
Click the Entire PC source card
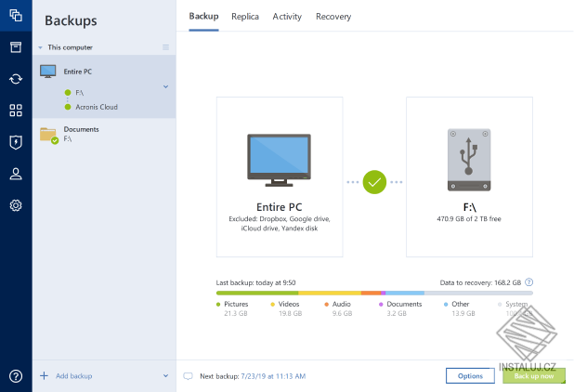coord(280,176)
